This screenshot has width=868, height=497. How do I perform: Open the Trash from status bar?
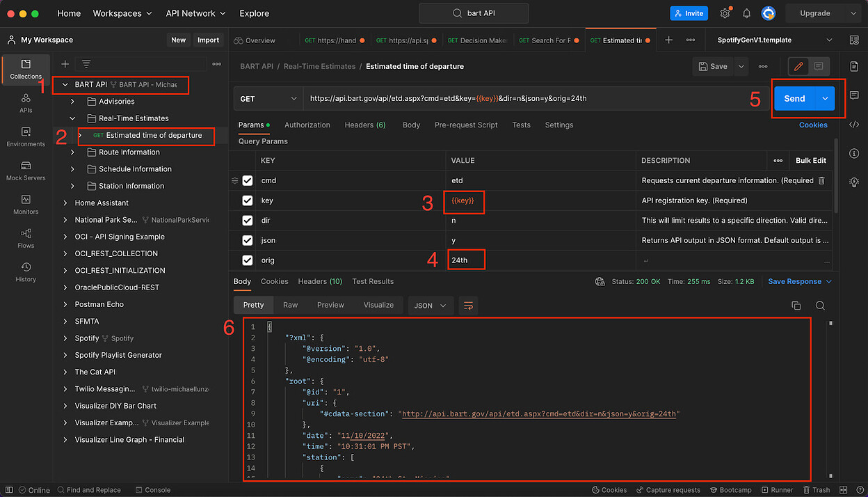click(821, 489)
